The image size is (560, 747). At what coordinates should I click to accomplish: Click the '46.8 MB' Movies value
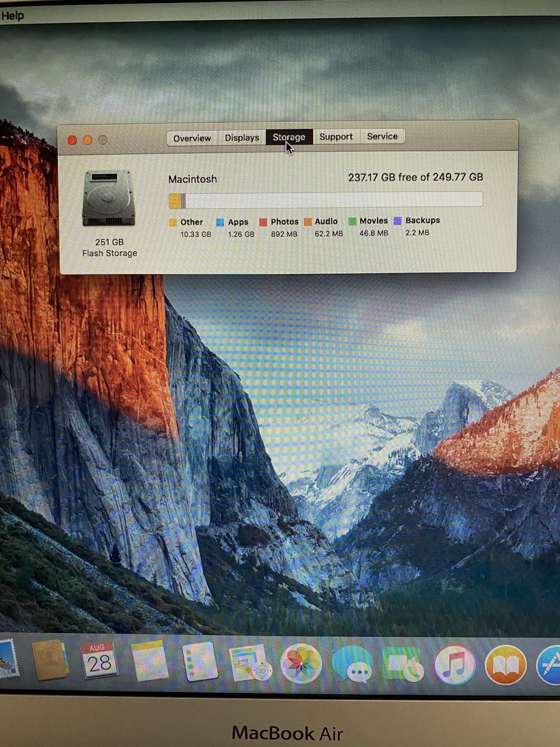pos(373,233)
